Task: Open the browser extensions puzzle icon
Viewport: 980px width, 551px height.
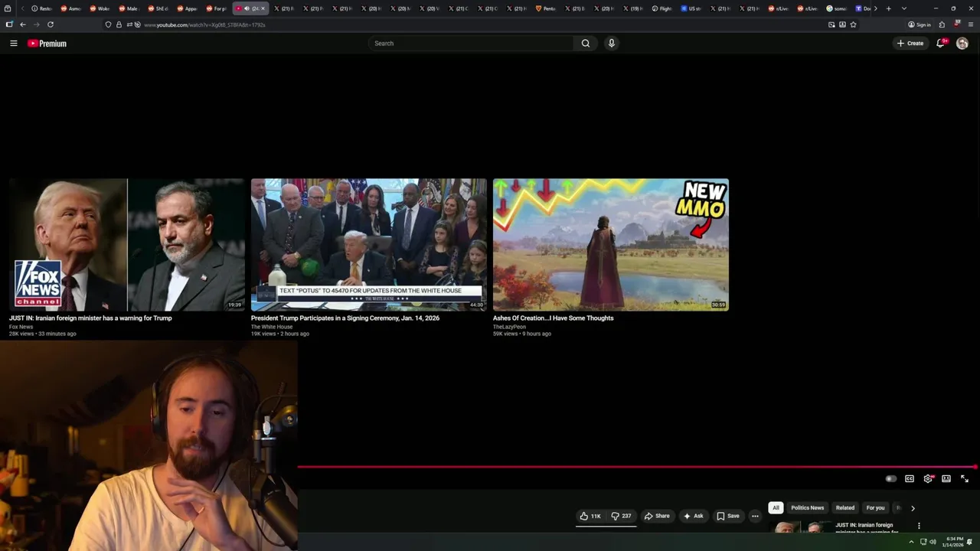Action: click(x=942, y=24)
